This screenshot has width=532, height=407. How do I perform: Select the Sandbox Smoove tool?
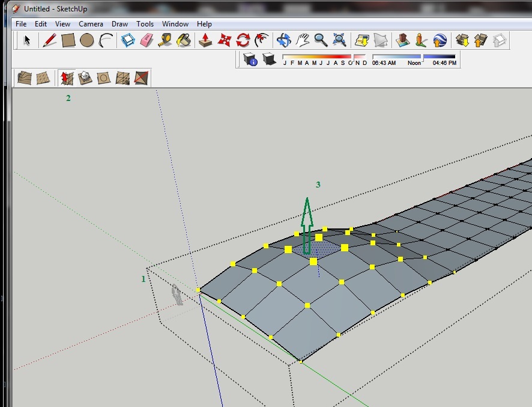67,78
